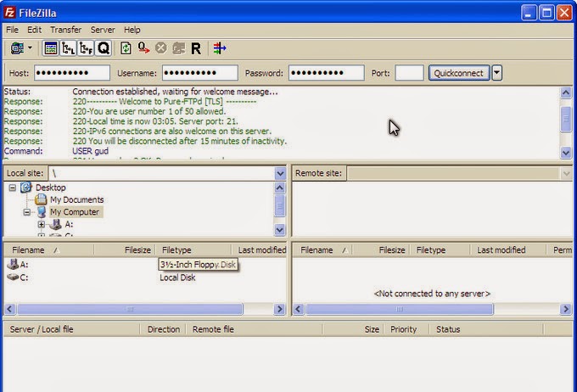
Task: Click the Local site path field
Action: coord(161,173)
